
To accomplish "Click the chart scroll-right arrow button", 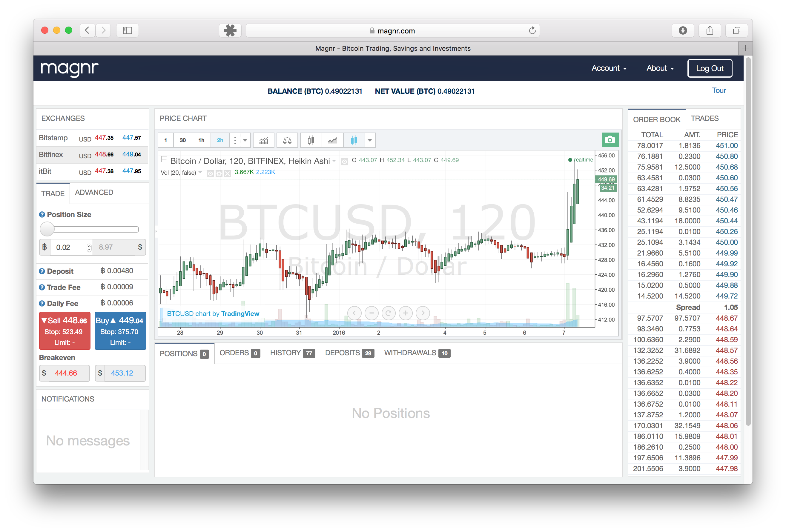I will (423, 313).
